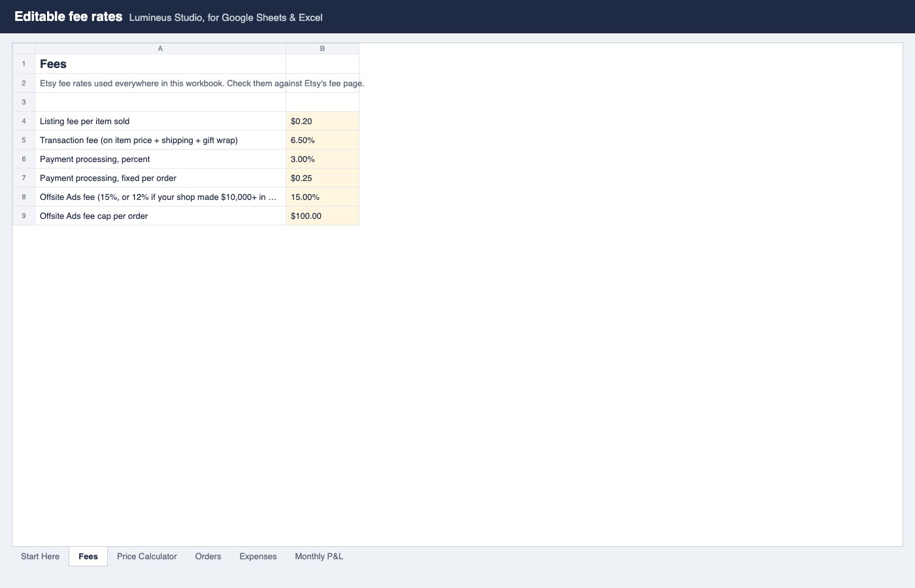
Task: Select row 6 header
Action: [24, 159]
